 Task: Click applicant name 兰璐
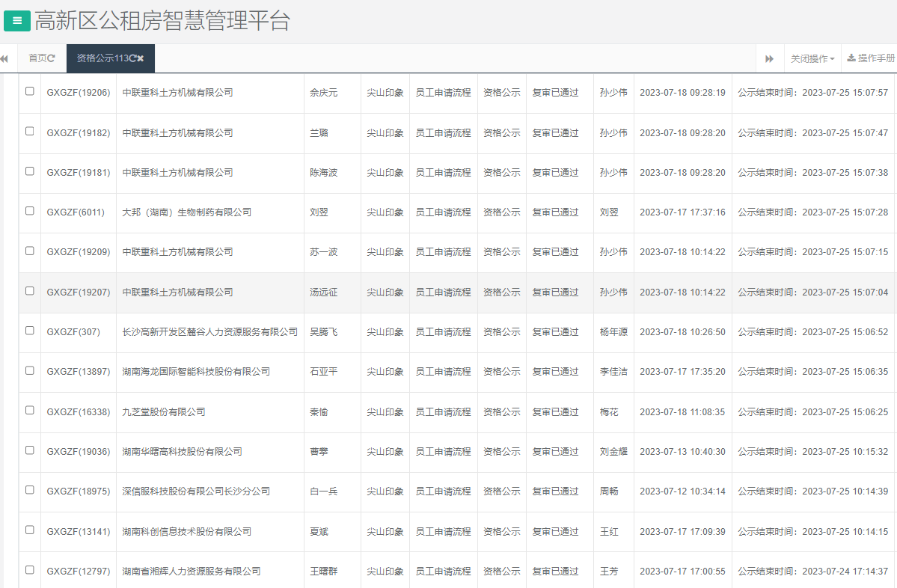point(319,132)
